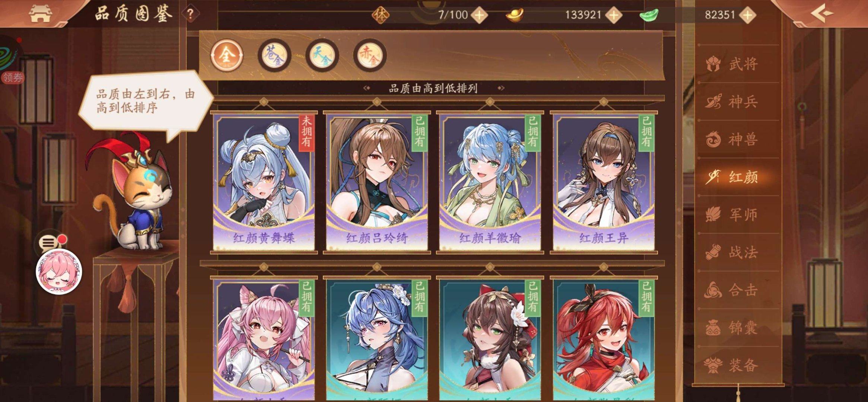Filter by 赤金 quality
This screenshot has width=868, height=402.
coord(370,55)
